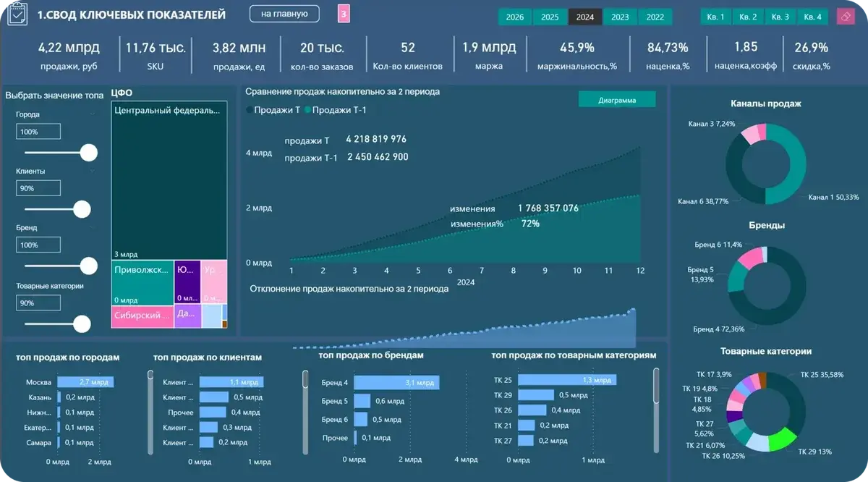The width and height of the screenshot is (868, 482).
Task: Go to main page via "на главную" button
Action: [284, 14]
